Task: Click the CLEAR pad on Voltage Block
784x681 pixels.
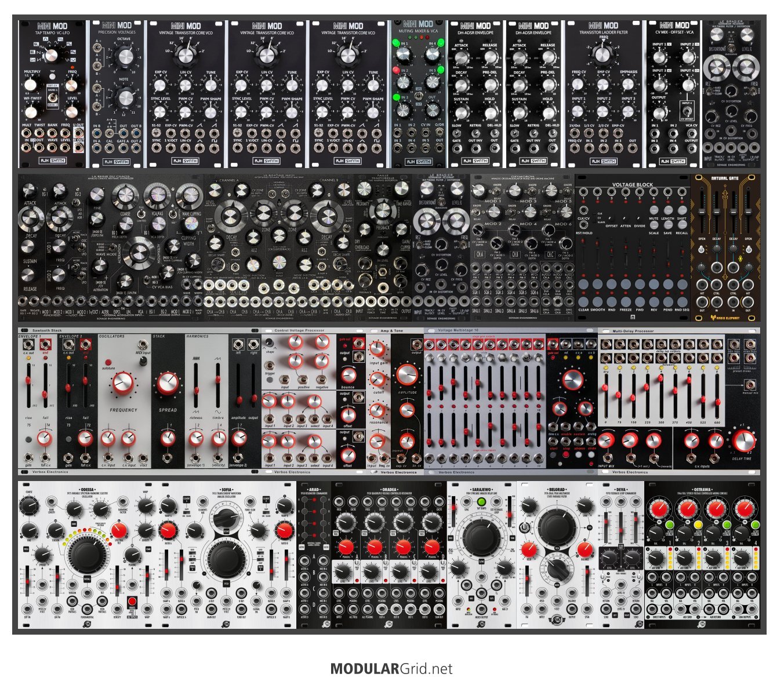Action: [584, 301]
